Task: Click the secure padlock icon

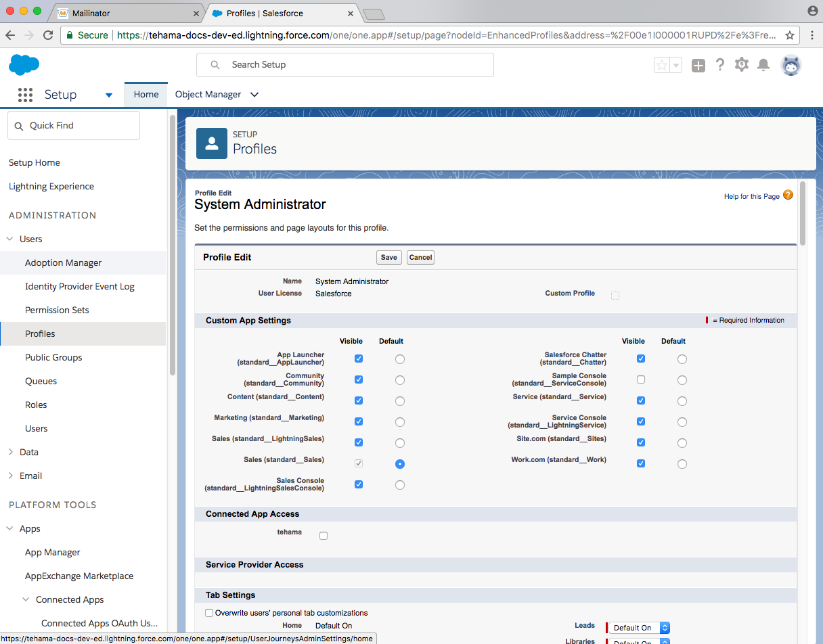Action: 69,35
